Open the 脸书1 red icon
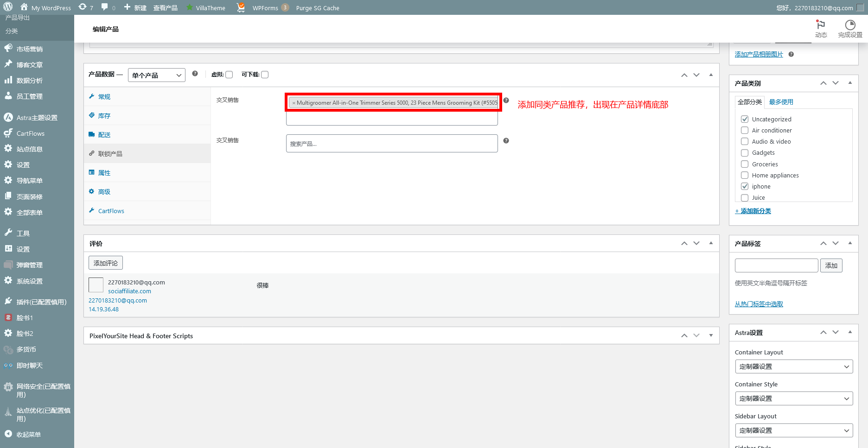This screenshot has height=448, width=868. pos(8,317)
